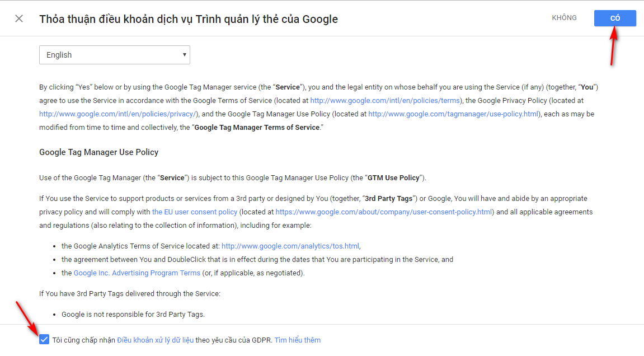Click the DoubleClick agreement bullet text
Viewport: 644px width, 356px height.
pos(257,260)
